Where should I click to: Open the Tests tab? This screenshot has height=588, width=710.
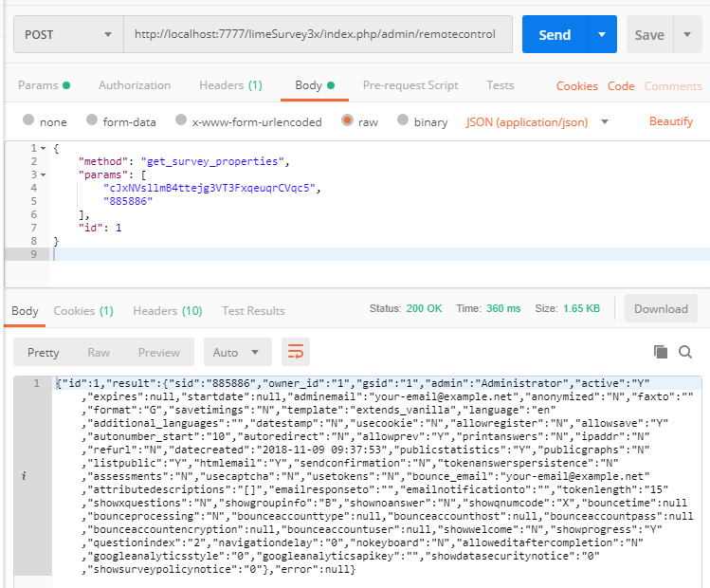500,85
